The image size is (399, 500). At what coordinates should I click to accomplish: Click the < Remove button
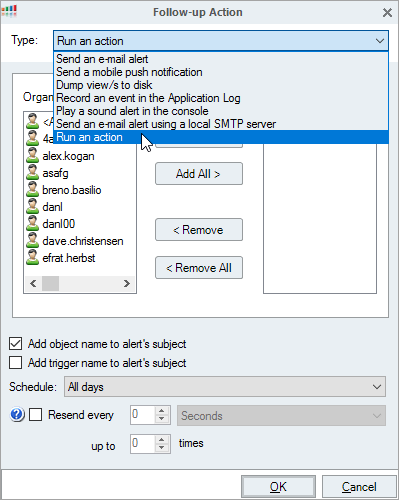tap(199, 230)
